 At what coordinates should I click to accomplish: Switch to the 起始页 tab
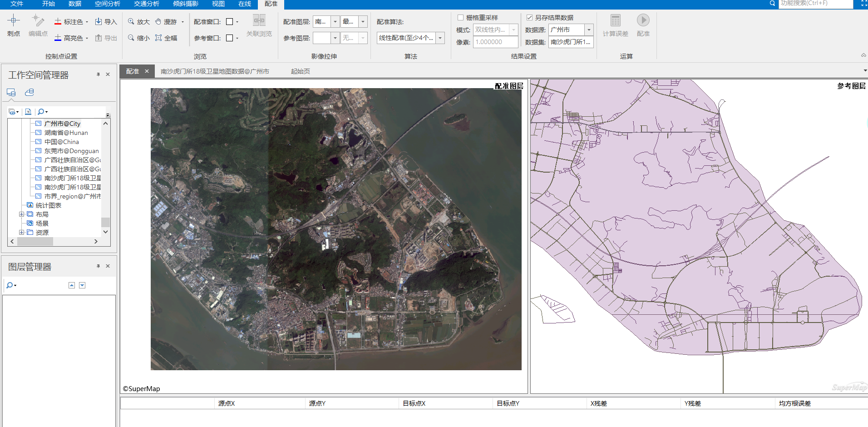pyautogui.click(x=300, y=71)
